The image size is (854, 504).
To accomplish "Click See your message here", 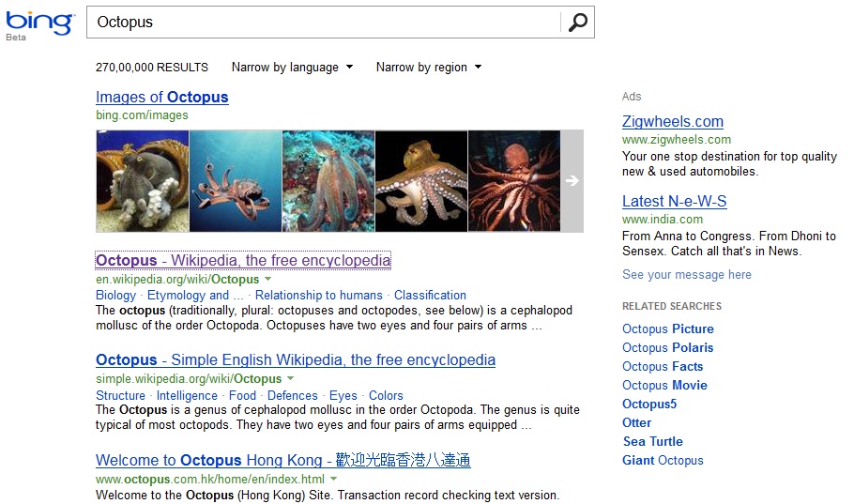I will [687, 275].
